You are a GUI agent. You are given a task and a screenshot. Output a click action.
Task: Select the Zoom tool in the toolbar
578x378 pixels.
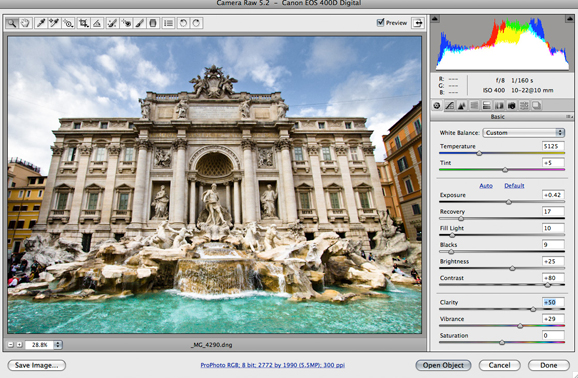tap(12, 23)
